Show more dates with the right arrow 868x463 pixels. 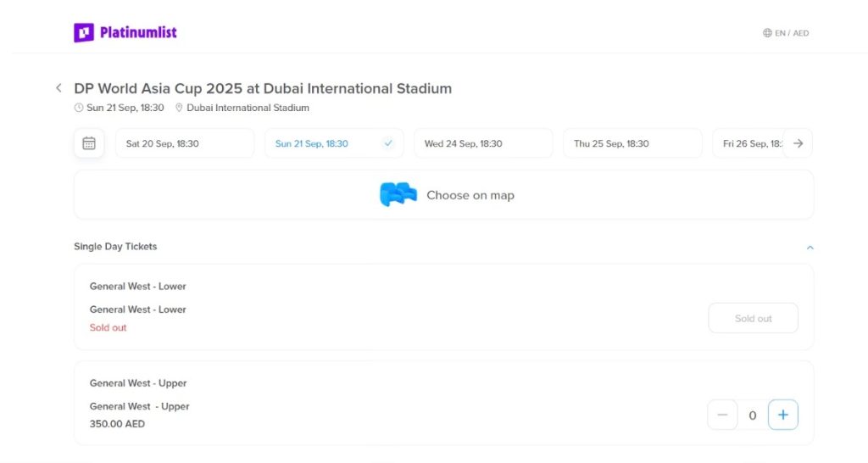[x=798, y=143]
